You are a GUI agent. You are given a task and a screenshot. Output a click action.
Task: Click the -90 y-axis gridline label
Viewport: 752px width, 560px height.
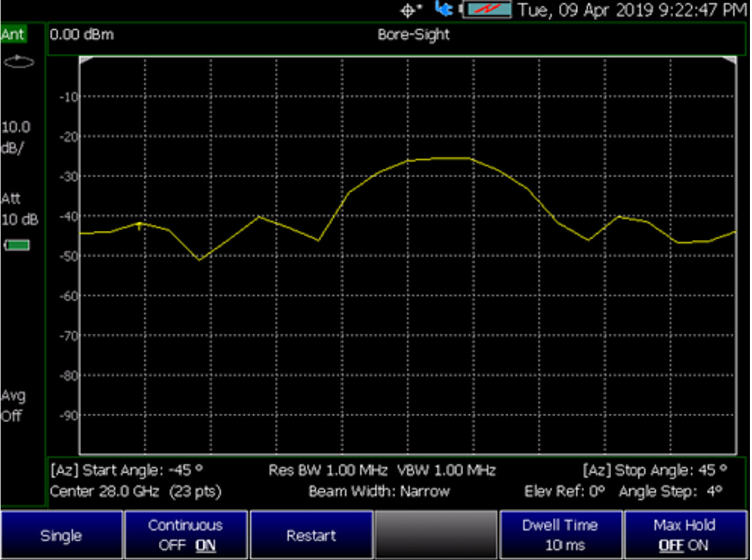tap(69, 415)
